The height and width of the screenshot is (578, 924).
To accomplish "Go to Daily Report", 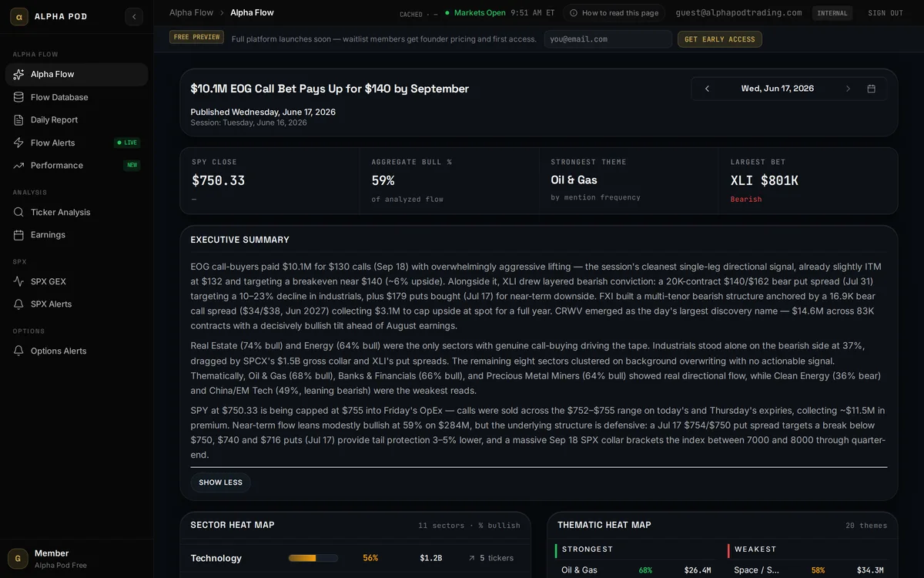I will point(76,119).
